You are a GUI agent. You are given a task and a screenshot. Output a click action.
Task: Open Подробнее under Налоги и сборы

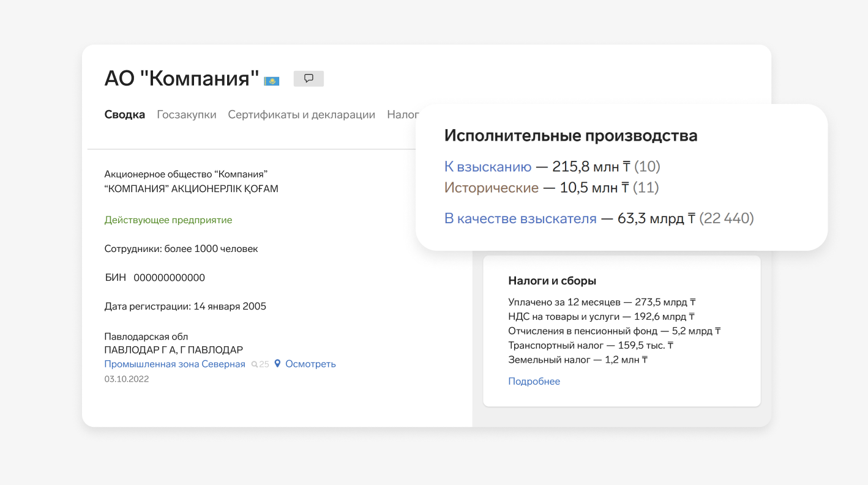534,381
